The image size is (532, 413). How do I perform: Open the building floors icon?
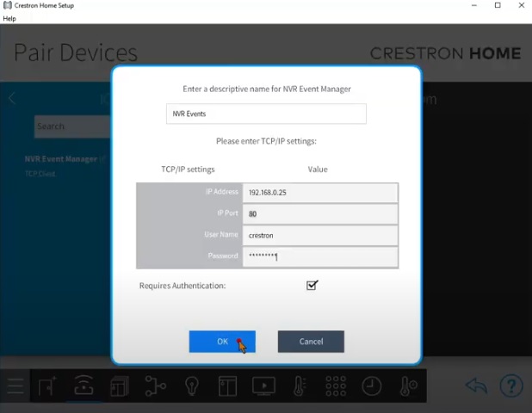click(x=120, y=385)
